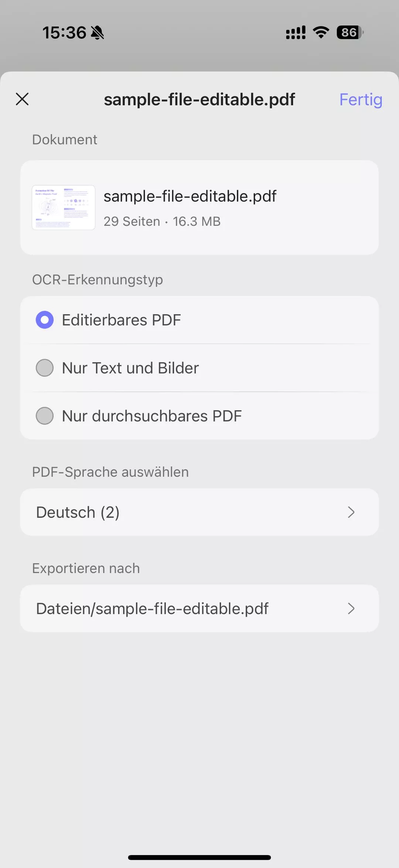Tap the cellular signal bars icon
Viewport: 399px width, 868px height.
[x=296, y=33]
